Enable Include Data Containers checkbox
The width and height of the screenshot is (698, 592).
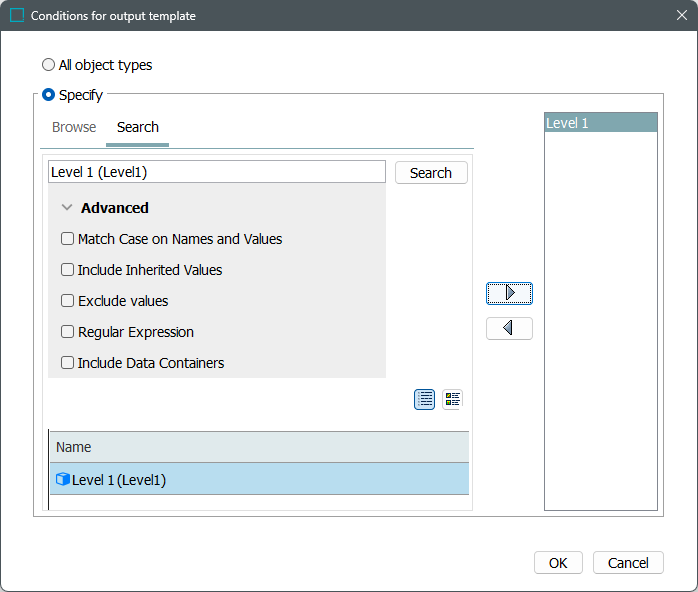pyautogui.click(x=68, y=363)
